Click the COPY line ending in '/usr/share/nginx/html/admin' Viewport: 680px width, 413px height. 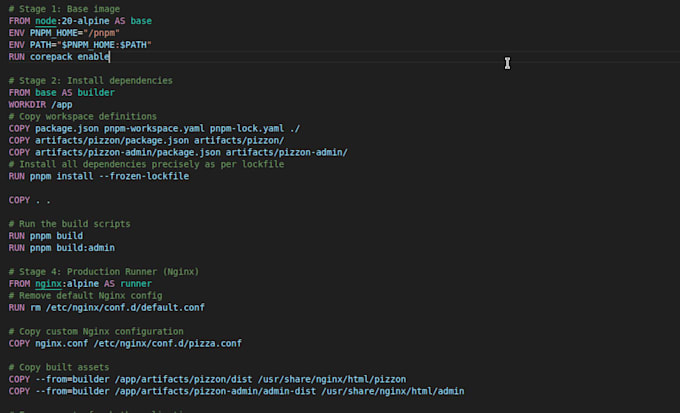236,391
